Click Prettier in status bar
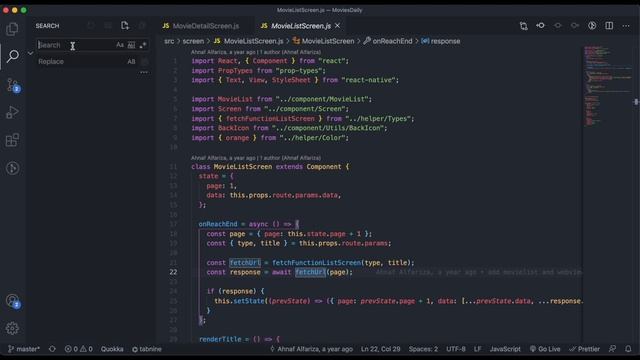The height and width of the screenshot is (360, 640). point(584,349)
